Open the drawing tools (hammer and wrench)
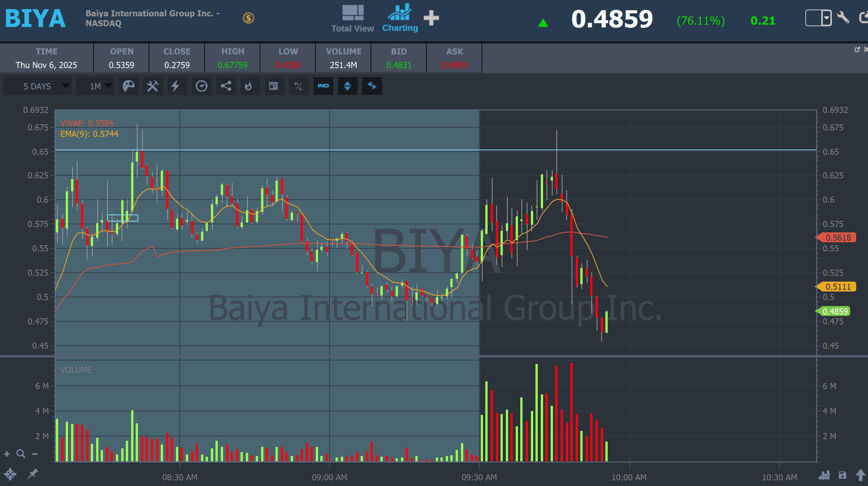 (x=153, y=86)
